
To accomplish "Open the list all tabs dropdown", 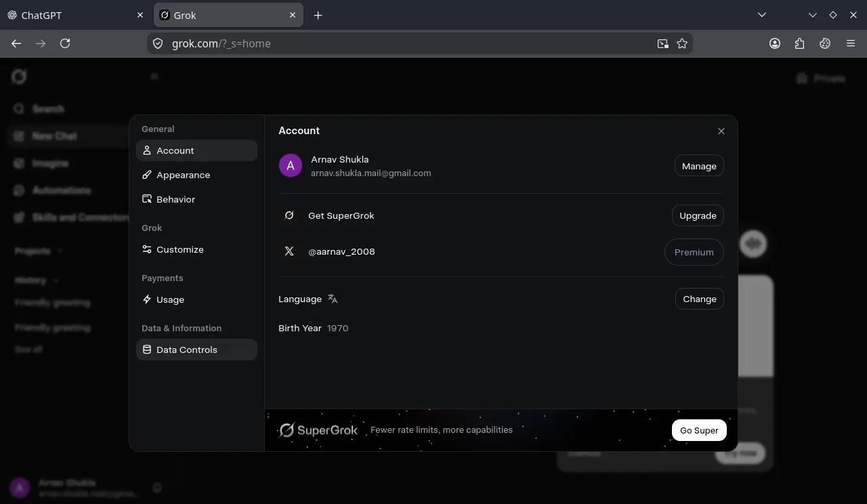I will [762, 15].
